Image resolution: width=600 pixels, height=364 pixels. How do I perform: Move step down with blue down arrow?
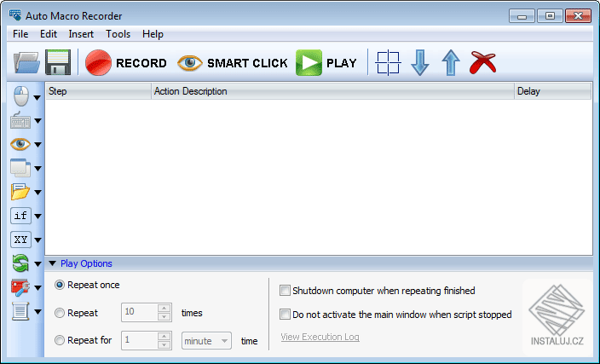[x=420, y=63]
